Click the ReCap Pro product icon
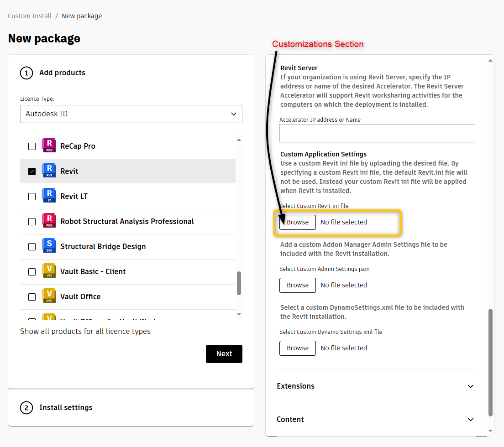This screenshot has height=447, width=504. pyautogui.click(x=49, y=146)
